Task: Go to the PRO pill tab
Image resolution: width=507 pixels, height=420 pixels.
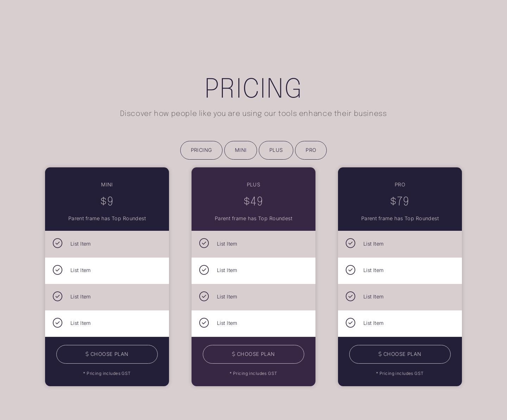Action: (311, 150)
